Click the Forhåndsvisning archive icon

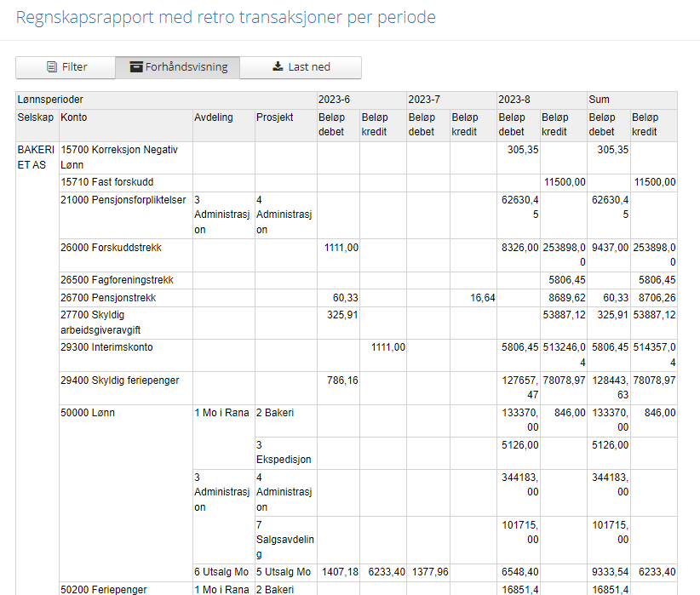tap(136, 67)
